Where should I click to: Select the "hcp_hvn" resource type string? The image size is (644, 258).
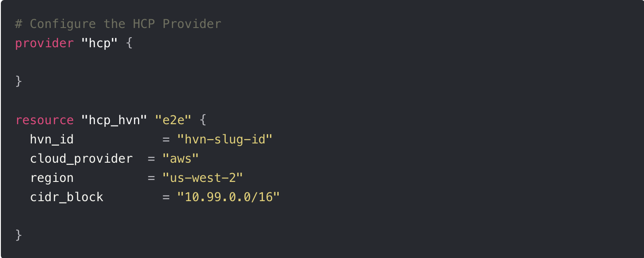(114, 120)
